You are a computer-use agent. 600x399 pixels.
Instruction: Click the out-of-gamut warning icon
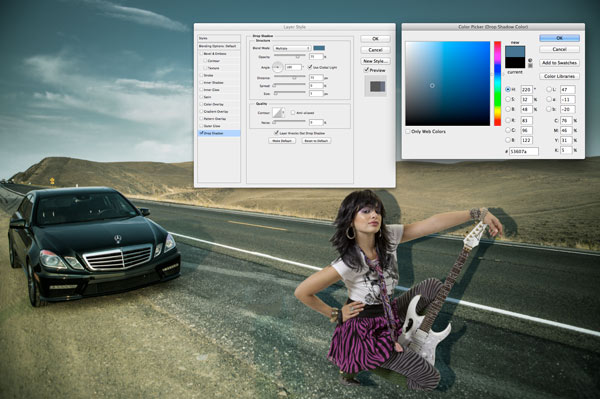[x=530, y=60]
